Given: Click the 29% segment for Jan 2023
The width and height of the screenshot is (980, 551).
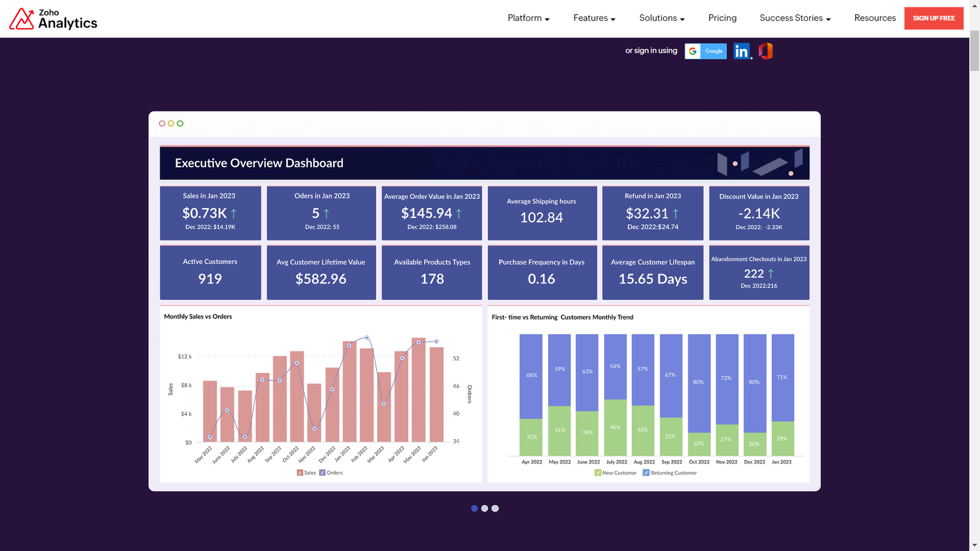Looking at the screenshot, I should coord(783,438).
